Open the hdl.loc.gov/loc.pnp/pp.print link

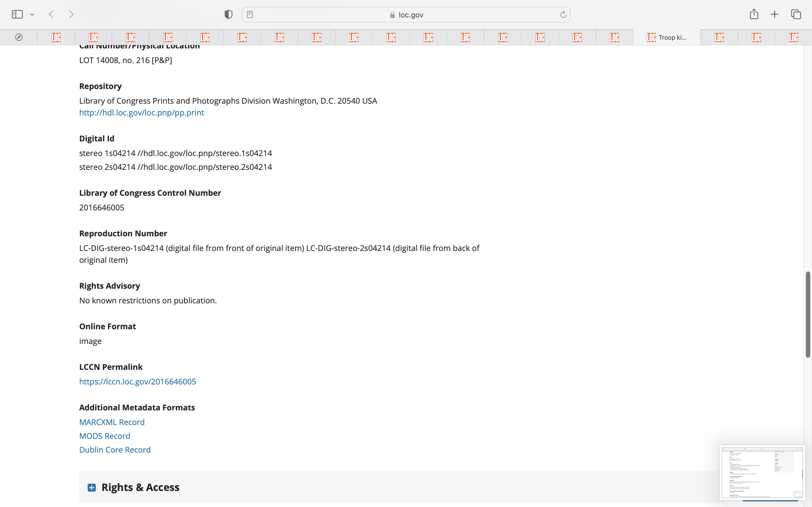pyautogui.click(x=142, y=113)
